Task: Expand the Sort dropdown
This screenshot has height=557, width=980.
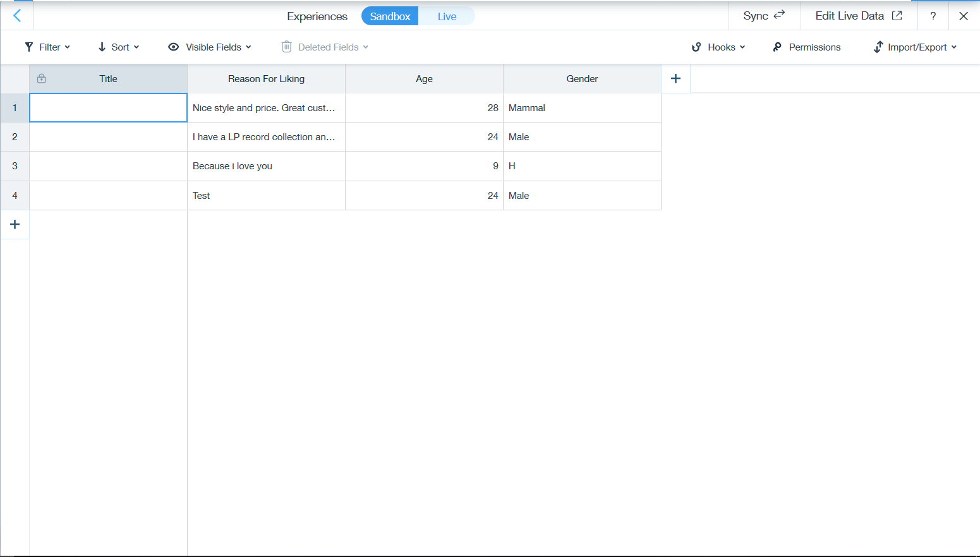Action: [118, 47]
